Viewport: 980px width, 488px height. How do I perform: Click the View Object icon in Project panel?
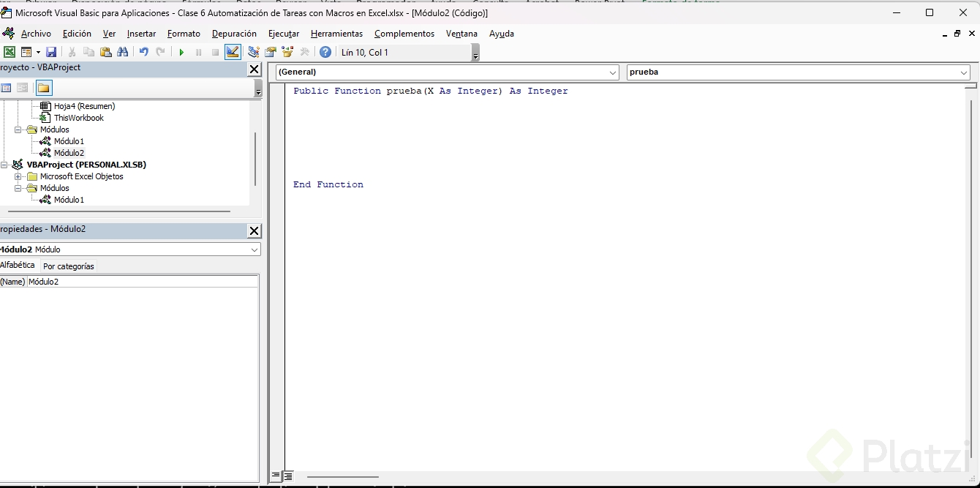coord(23,88)
